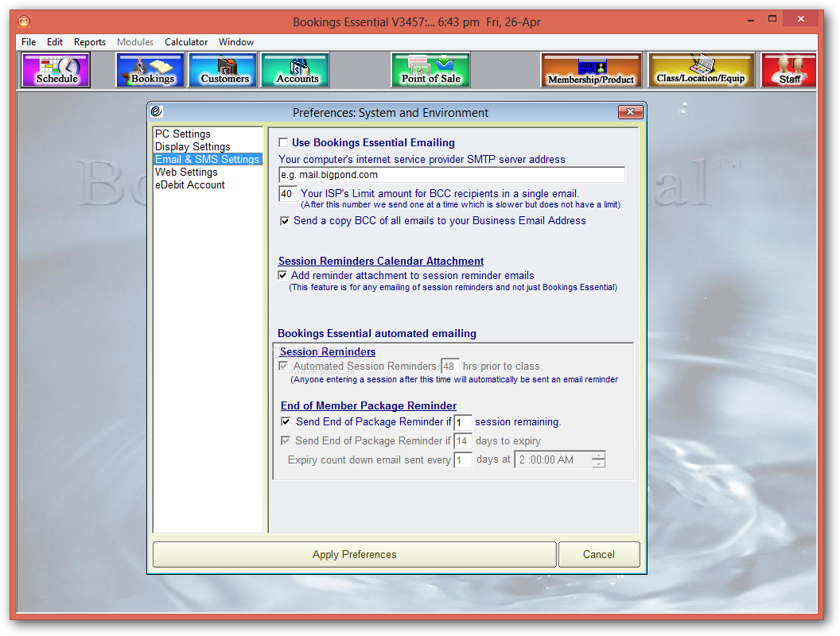Click the expiry countdown every days field
This screenshot has width=840, height=636.
click(463, 460)
